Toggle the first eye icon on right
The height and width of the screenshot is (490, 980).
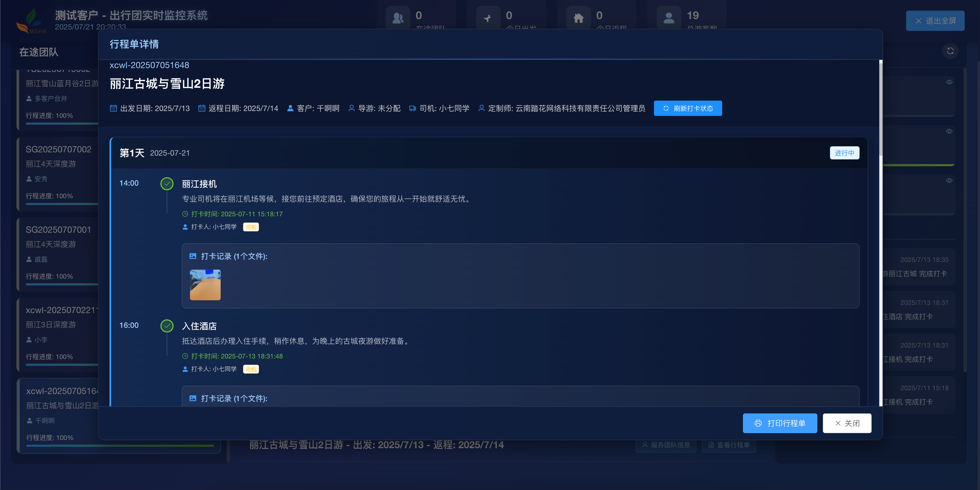pyautogui.click(x=949, y=82)
